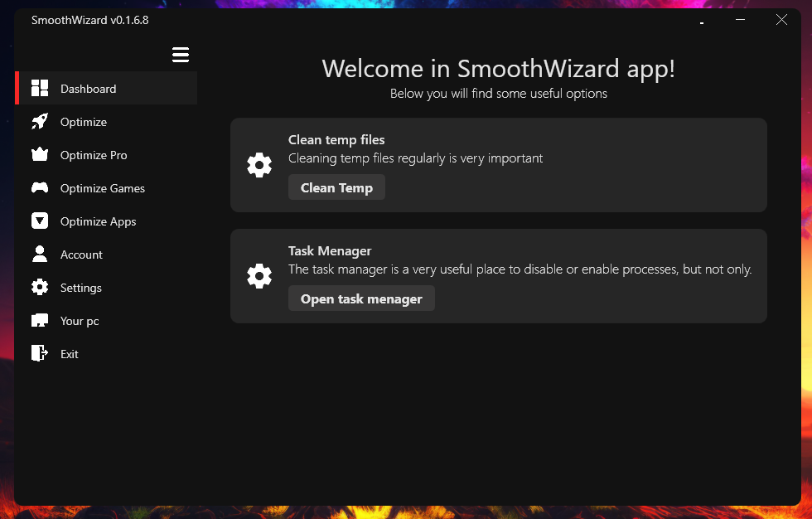Click the Exit door icon
The height and width of the screenshot is (519, 812).
point(40,353)
